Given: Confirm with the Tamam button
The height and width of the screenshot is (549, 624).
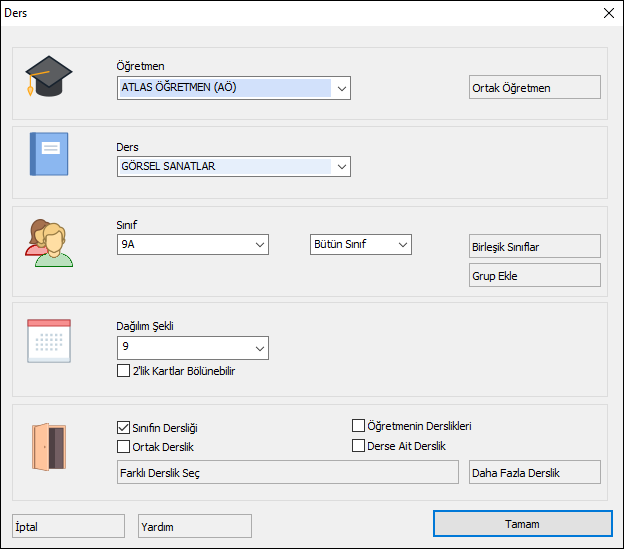Looking at the screenshot, I should coord(523,524).
